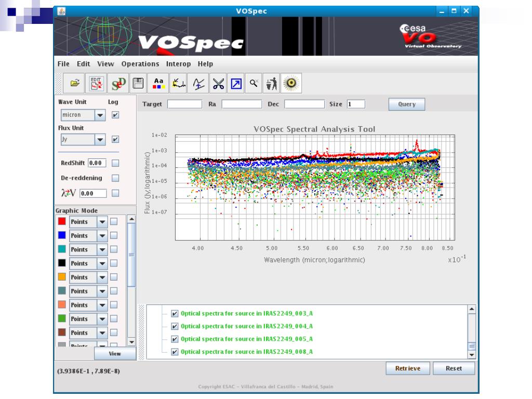Viewport: 532px width, 399px height.
Task: Click the spectra list scroll down arrow
Action: click(472, 355)
